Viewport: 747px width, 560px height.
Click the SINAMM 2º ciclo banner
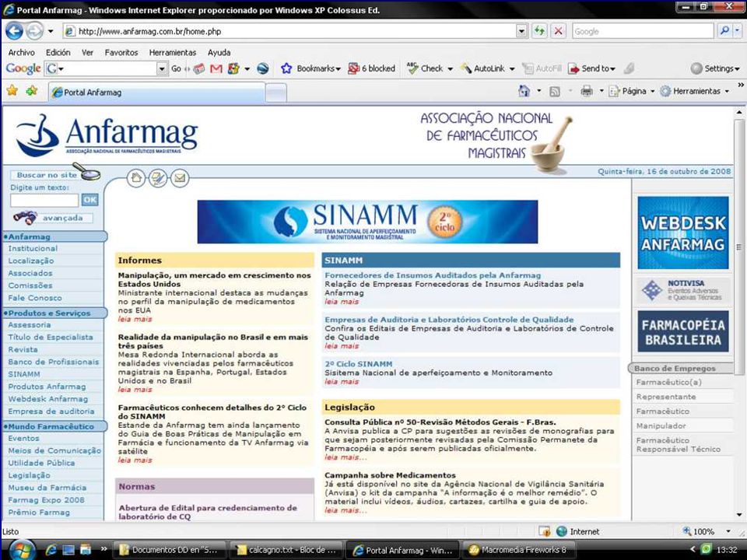(367, 222)
